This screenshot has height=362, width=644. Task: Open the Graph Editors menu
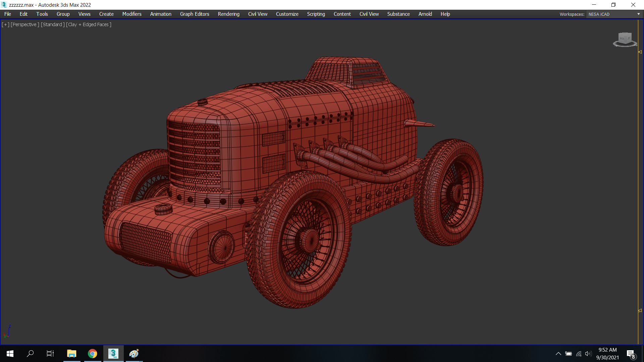pos(195,14)
